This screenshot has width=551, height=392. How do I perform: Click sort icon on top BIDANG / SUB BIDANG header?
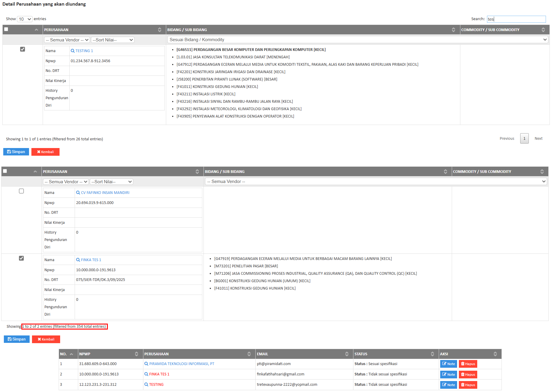[x=453, y=30]
